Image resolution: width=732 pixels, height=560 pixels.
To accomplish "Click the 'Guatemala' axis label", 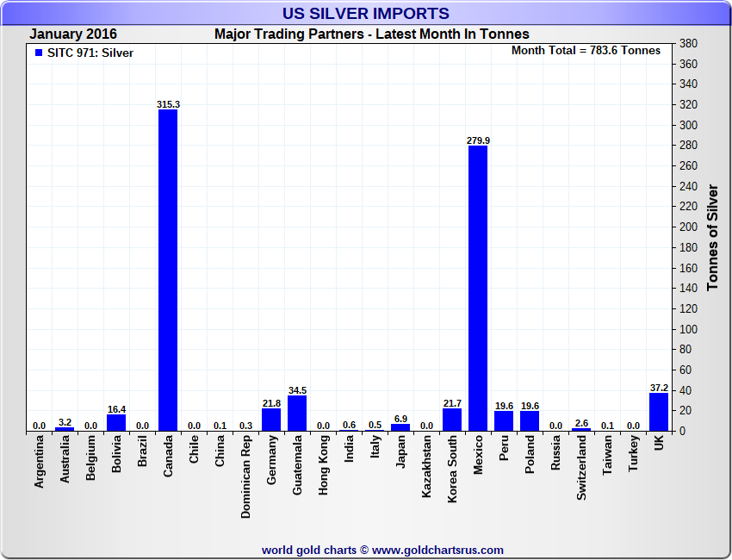I will pyautogui.click(x=297, y=464).
